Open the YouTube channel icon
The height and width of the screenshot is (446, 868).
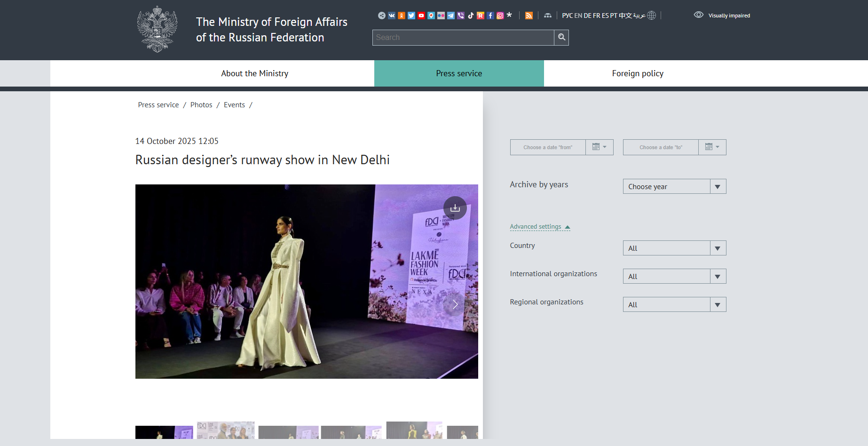click(x=421, y=16)
